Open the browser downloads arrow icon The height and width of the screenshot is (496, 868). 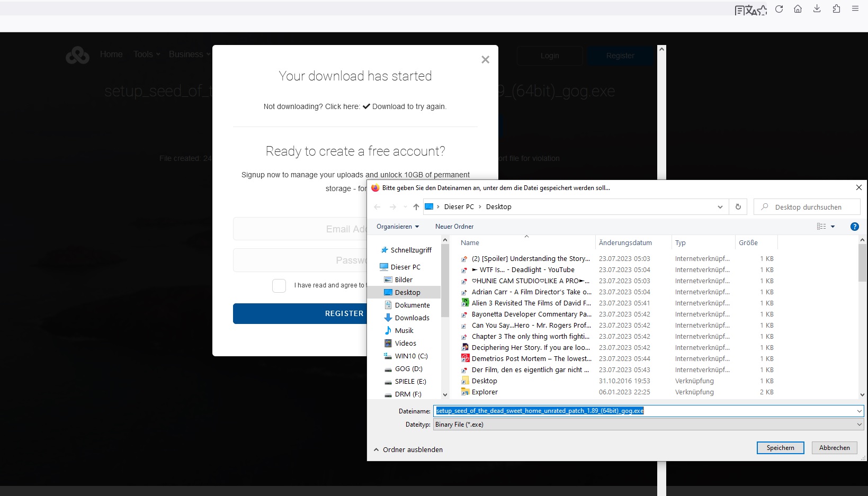(817, 9)
